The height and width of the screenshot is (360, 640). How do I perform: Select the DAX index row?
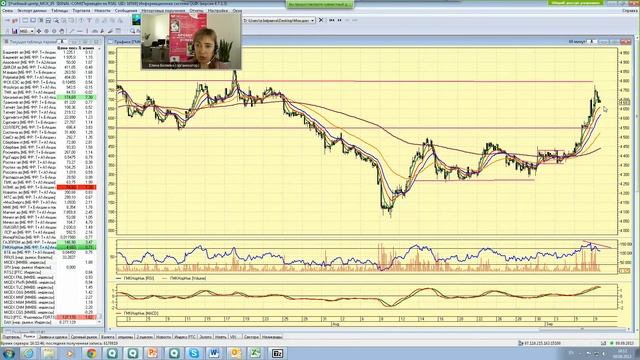point(49,322)
